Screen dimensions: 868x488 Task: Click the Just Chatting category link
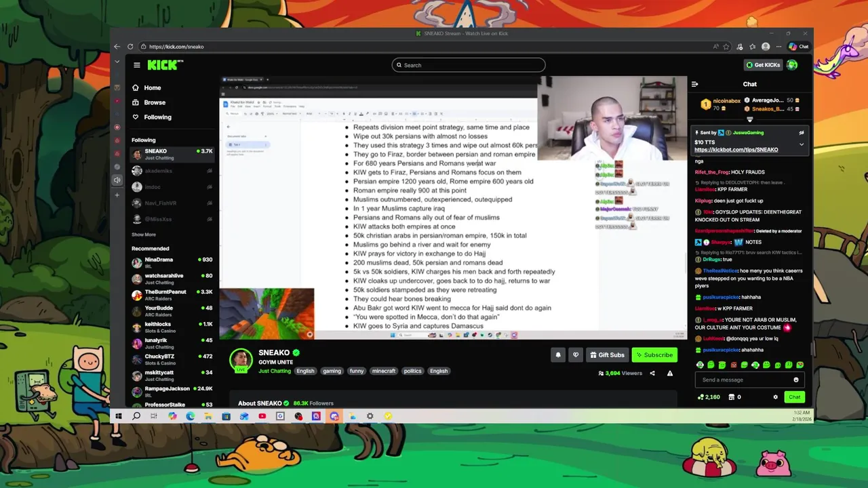[x=275, y=371]
